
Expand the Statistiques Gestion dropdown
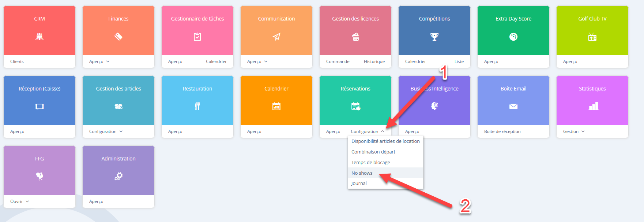[574, 132]
